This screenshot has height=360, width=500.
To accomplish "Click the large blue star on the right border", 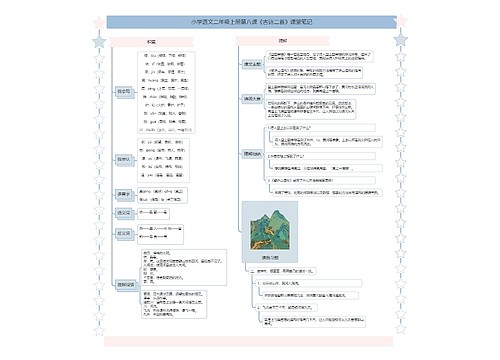I will [401, 40].
